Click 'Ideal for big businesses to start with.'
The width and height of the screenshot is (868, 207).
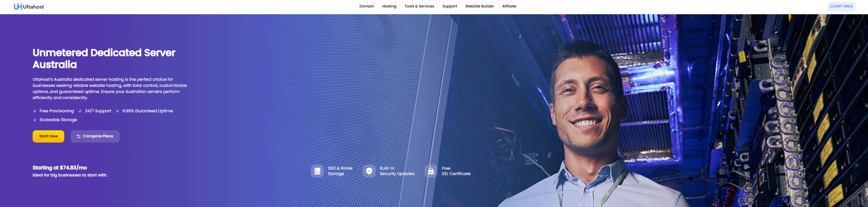tap(70, 175)
